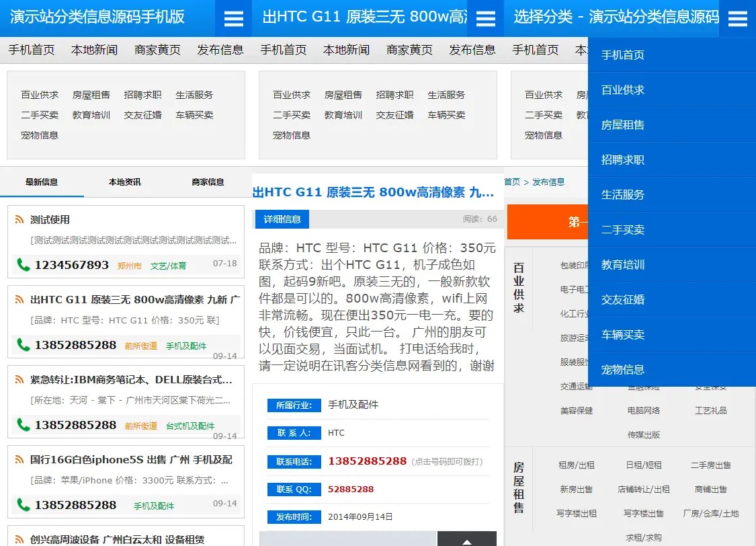Open 招聘求职 category in first phone panel
756x546 pixels.
coord(142,95)
